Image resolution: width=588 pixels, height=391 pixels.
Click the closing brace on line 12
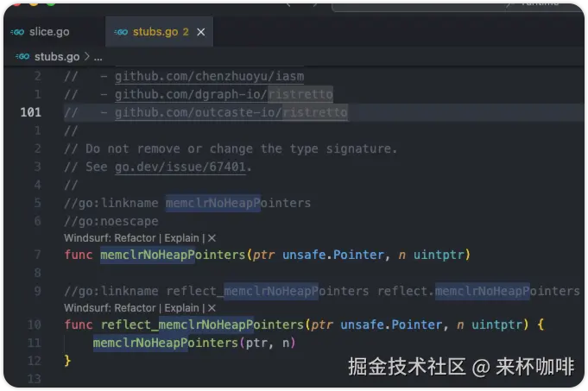(67, 361)
